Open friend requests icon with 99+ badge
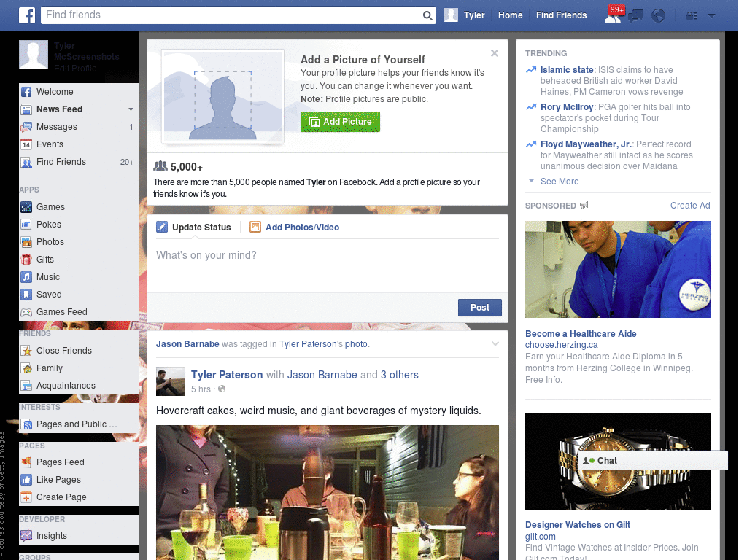Image resolution: width=747 pixels, height=560 pixels. pyautogui.click(x=614, y=15)
